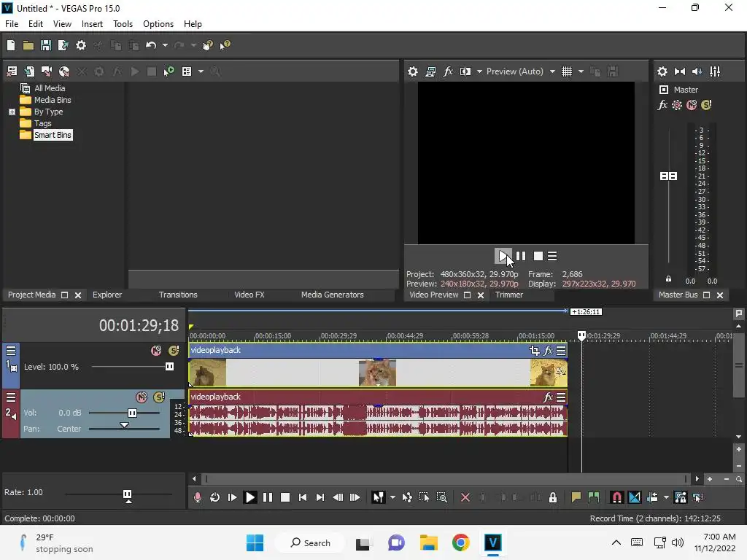Screen dimensions: 747x560
Task: Open Master Bus audio properties gear
Action: pyautogui.click(x=662, y=71)
